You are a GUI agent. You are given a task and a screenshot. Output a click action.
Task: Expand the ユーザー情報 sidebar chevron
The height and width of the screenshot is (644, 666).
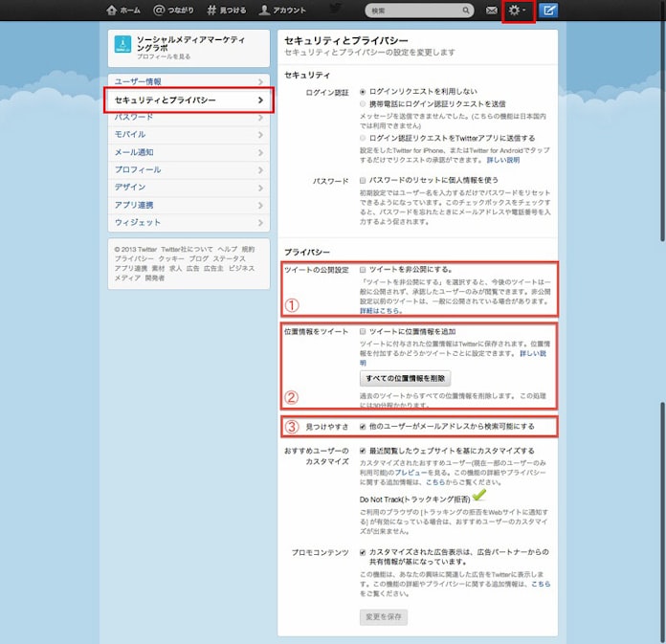[260, 82]
